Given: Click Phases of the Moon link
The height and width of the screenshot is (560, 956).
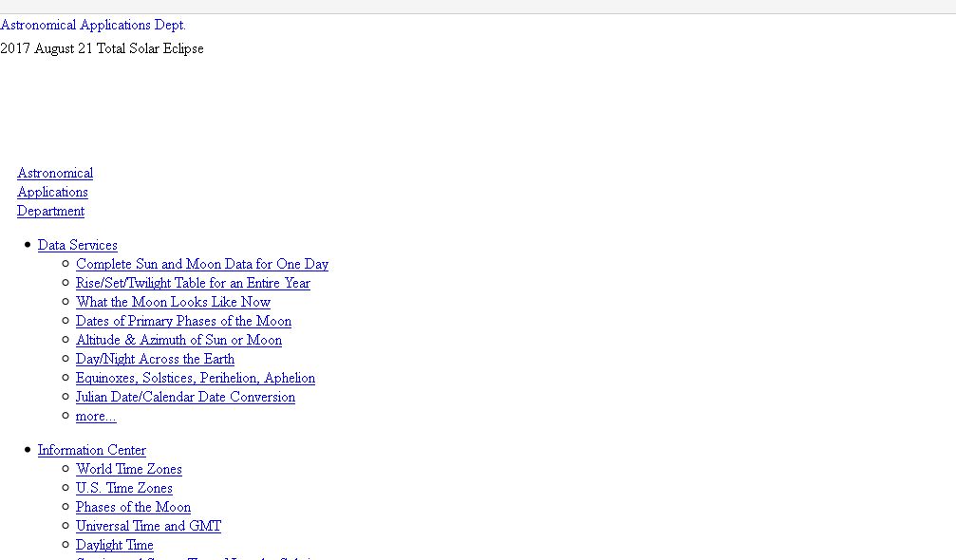Looking at the screenshot, I should (133, 507).
